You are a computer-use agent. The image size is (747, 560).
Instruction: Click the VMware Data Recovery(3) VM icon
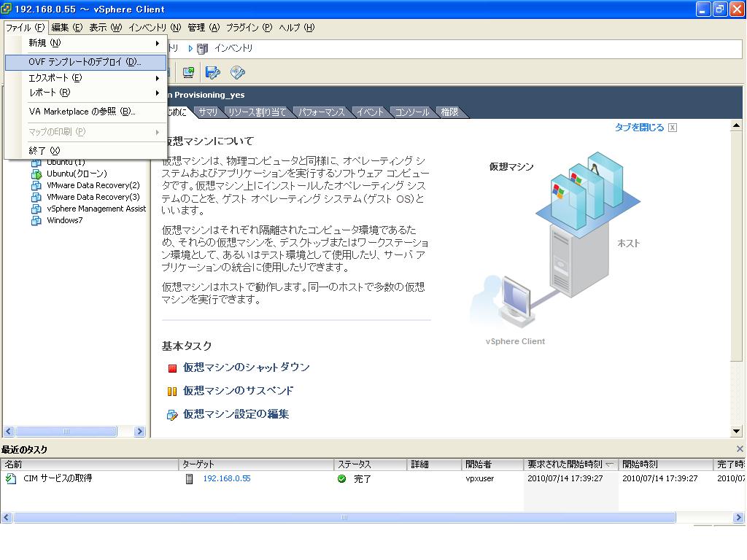point(36,197)
